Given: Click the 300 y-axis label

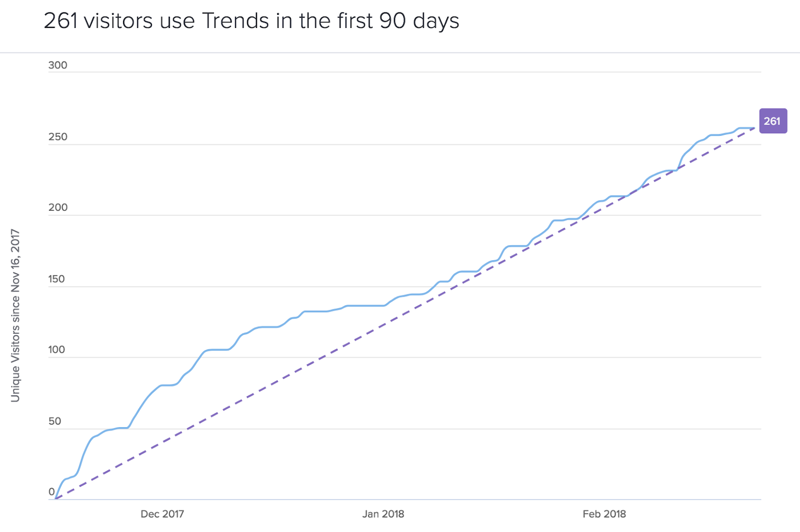Looking at the screenshot, I should (x=57, y=65).
